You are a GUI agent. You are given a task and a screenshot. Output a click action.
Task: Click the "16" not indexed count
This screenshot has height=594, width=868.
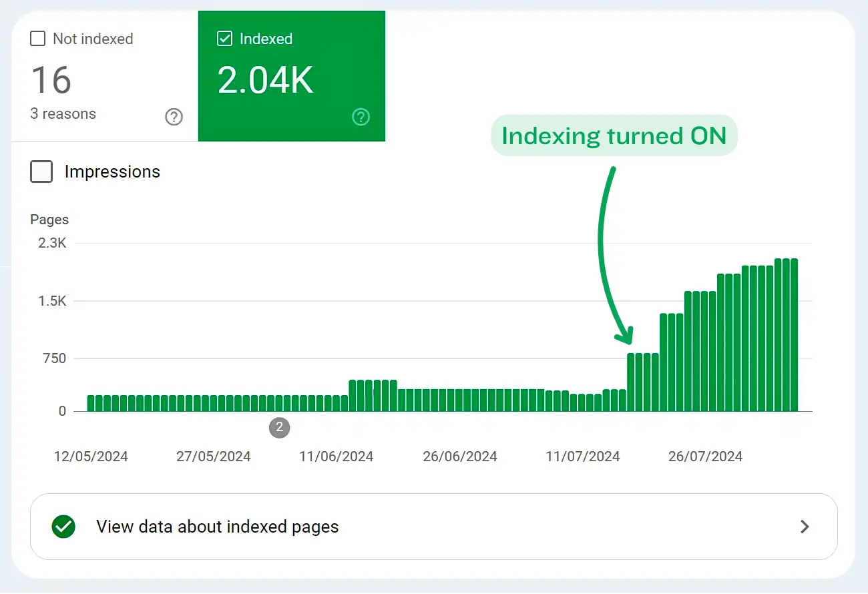point(51,80)
